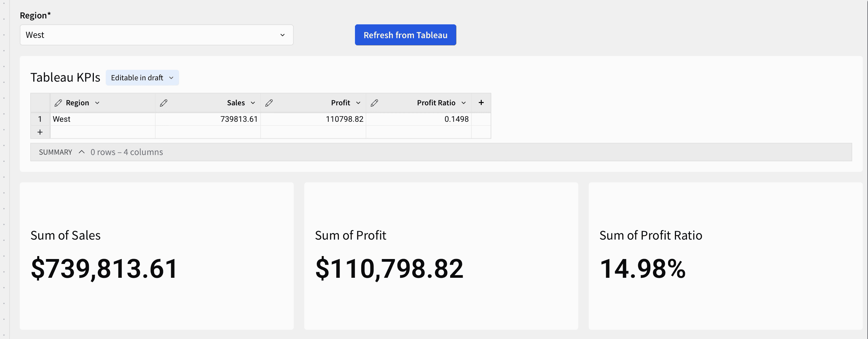Select the 739813.61 Sales cell
Image resolution: width=868 pixels, height=339 pixels.
(208, 119)
